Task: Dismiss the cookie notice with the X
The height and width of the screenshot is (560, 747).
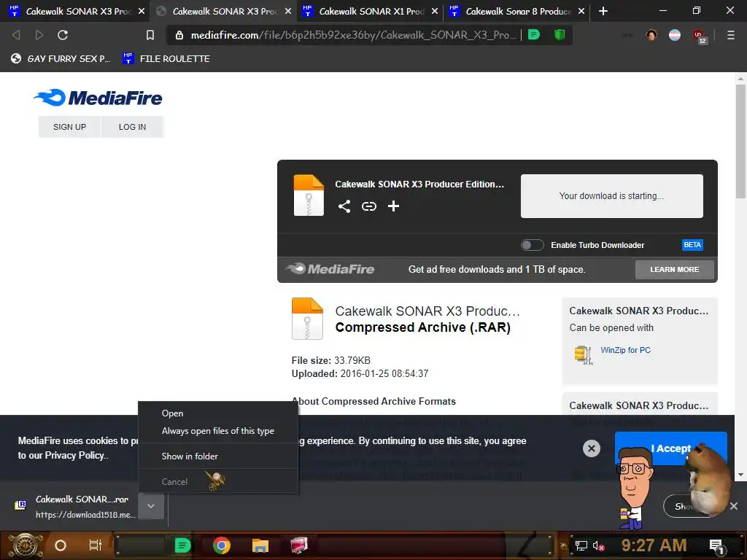Action: point(591,448)
